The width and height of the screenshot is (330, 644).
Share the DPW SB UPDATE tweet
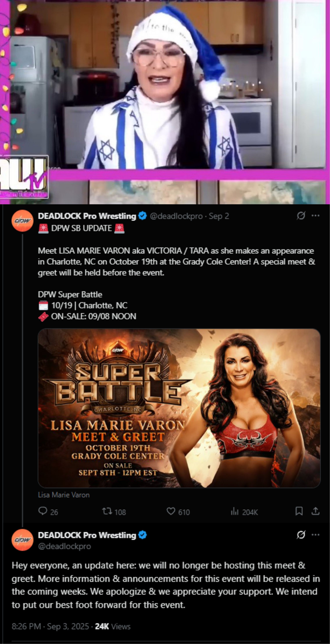point(315,511)
